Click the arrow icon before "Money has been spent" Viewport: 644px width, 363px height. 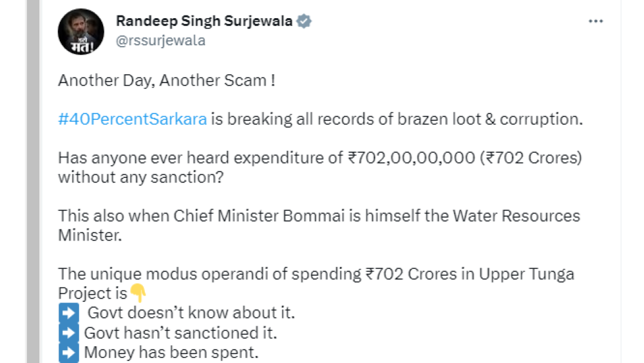tap(68, 353)
